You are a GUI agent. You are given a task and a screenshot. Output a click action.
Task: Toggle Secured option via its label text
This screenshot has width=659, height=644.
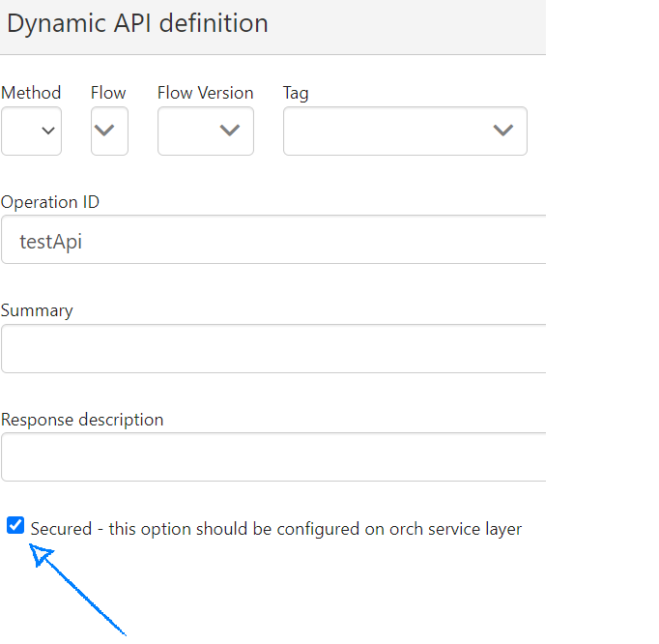click(x=275, y=529)
